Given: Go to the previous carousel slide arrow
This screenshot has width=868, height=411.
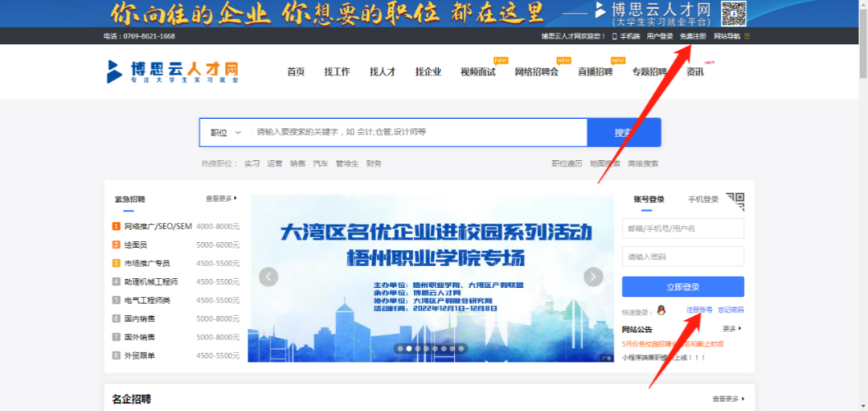Looking at the screenshot, I should 268,277.
